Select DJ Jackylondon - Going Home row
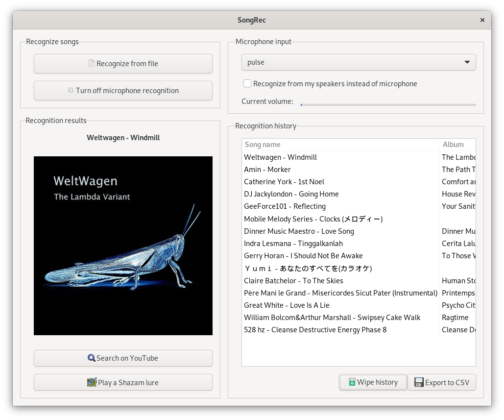Screen dimensions: 504x420 pyautogui.click(x=359, y=194)
